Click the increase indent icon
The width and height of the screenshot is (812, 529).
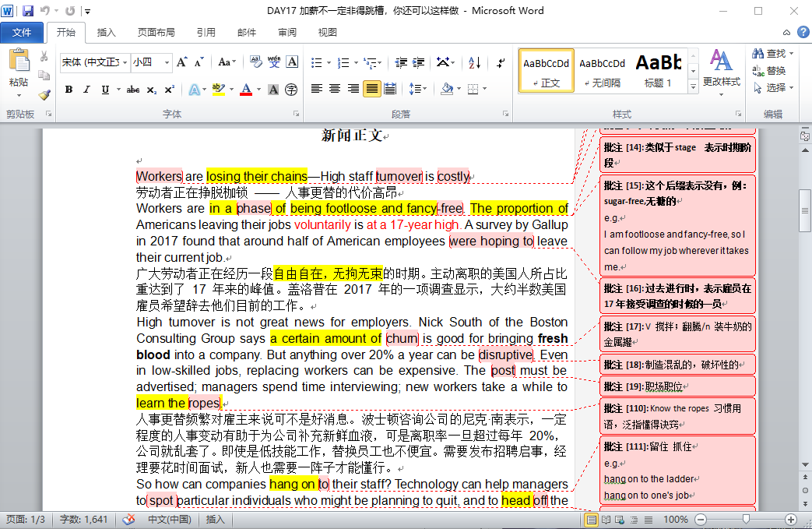point(420,62)
